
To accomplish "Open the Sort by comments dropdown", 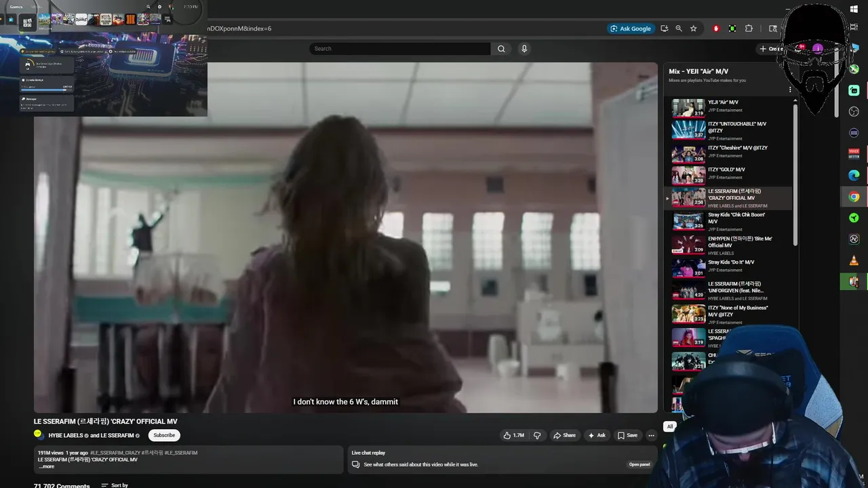I will [115, 485].
